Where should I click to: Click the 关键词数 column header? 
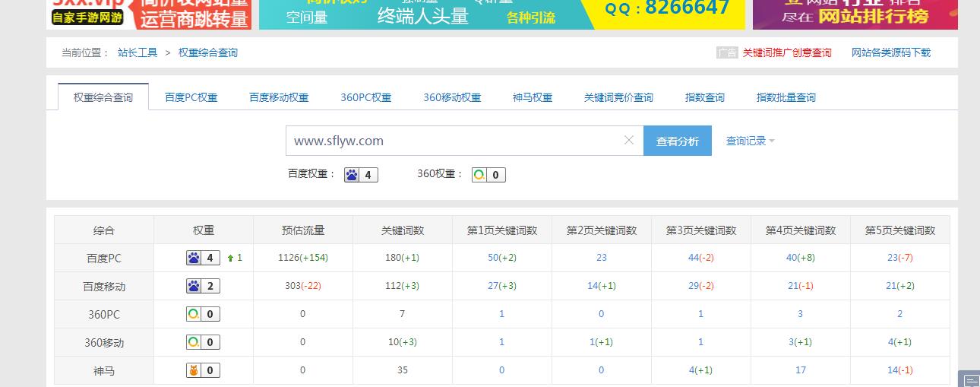click(402, 230)
